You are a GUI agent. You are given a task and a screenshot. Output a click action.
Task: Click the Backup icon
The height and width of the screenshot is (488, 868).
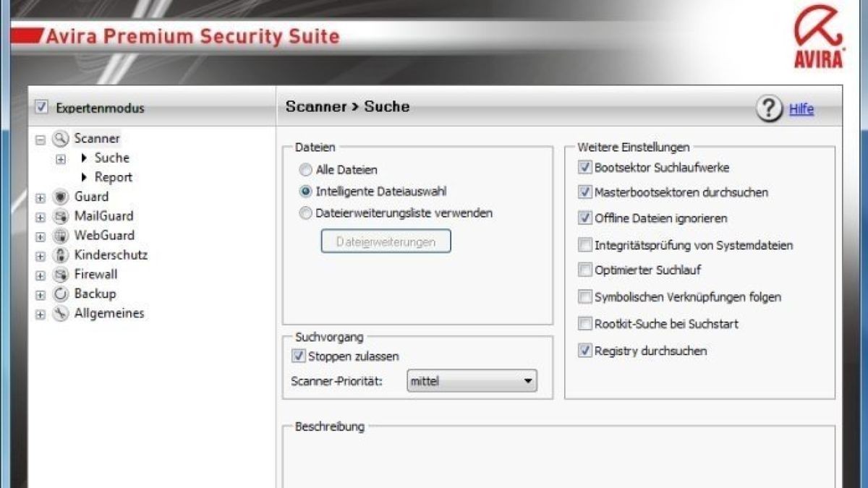[61, 294]
